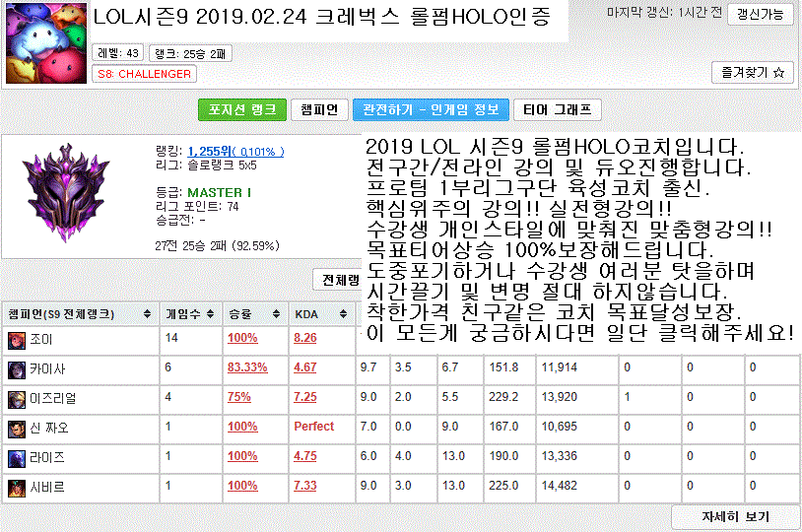Click 신 짜오 gold value 10,695
802x532 pixels.
(x=560, y=428)
